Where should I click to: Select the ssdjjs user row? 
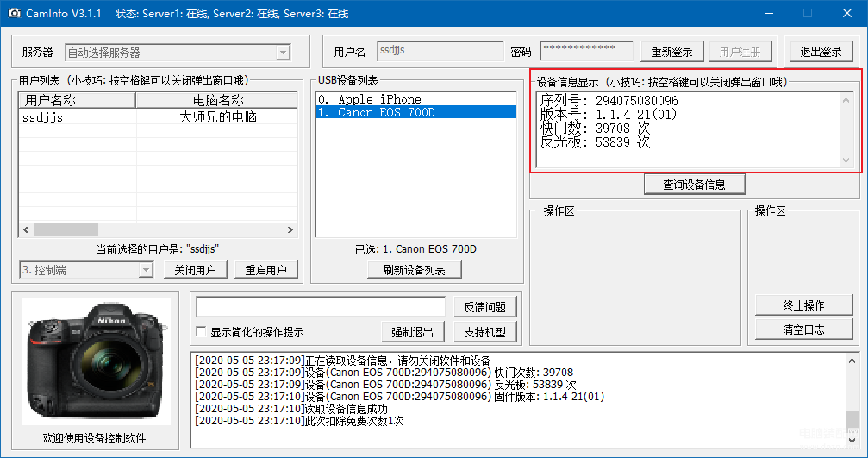click(159, 117)
